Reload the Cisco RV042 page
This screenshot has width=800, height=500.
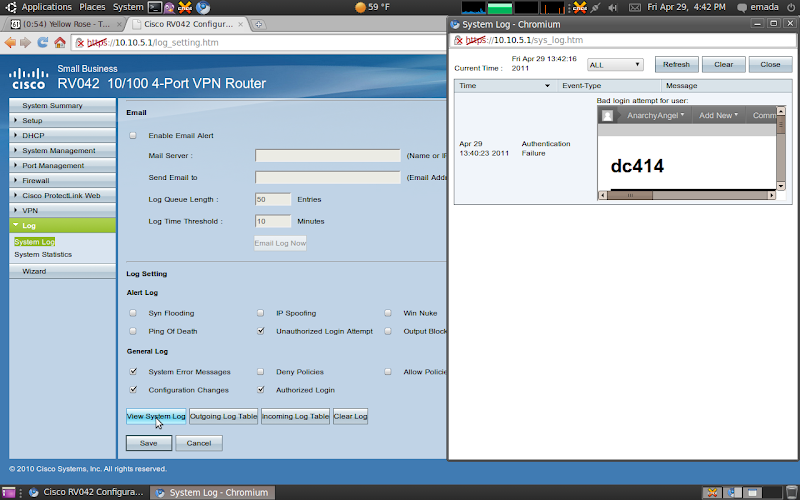pyautogui.click(x=43, y=42)
